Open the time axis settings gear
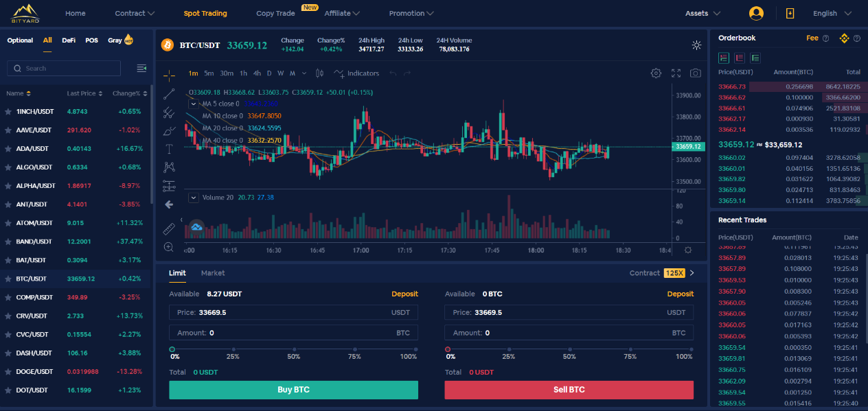The height and width of the screenshot is (411, 868). [688, 250]
